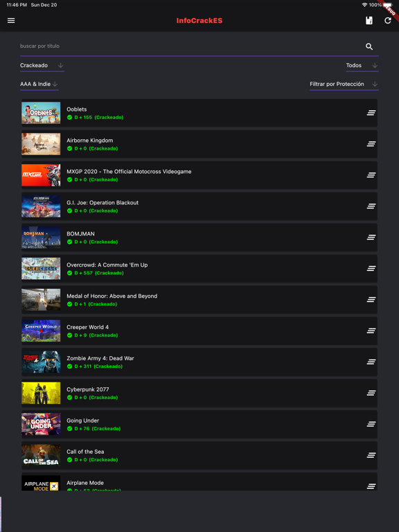Open details icon for MXGP 2020

coord(371,175)
